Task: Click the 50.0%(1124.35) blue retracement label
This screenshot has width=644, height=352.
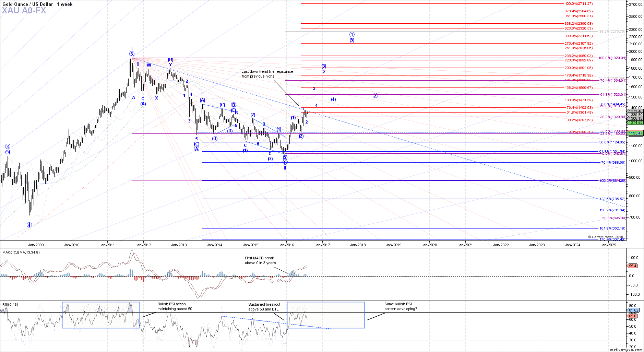Action: tap(612, 142)
